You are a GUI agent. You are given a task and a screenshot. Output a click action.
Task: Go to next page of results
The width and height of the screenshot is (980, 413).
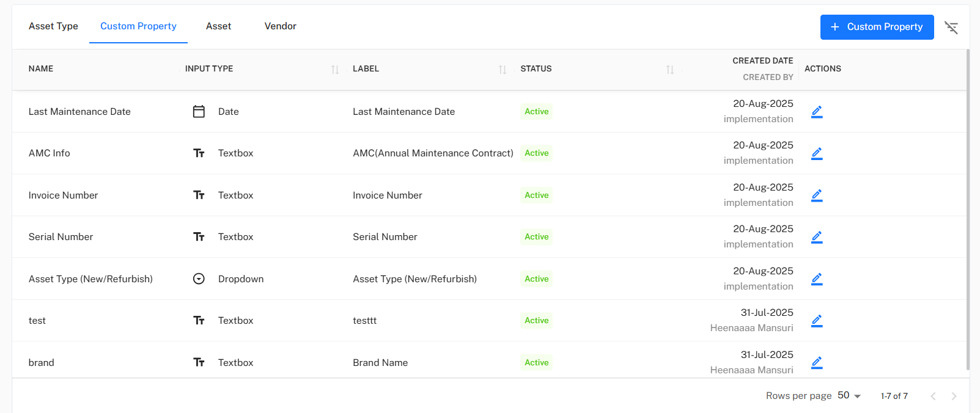tap(954, 397)
